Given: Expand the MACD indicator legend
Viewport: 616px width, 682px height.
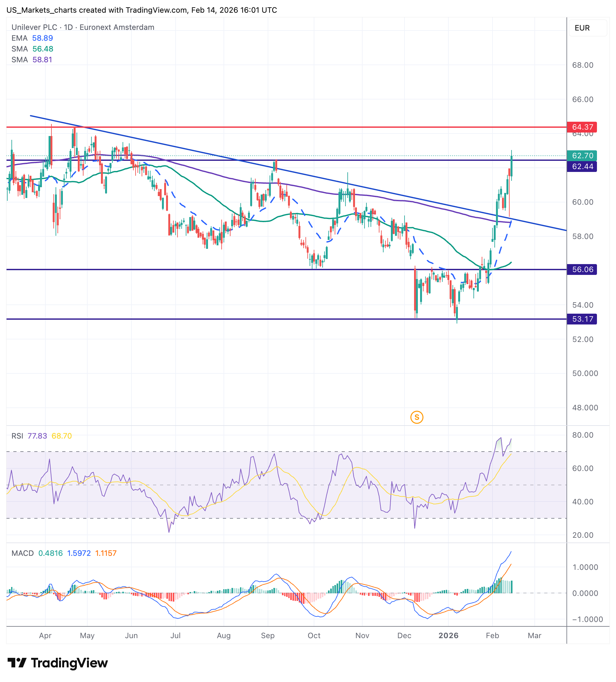Looking at the screenshot, I should (x=22, y=553).
